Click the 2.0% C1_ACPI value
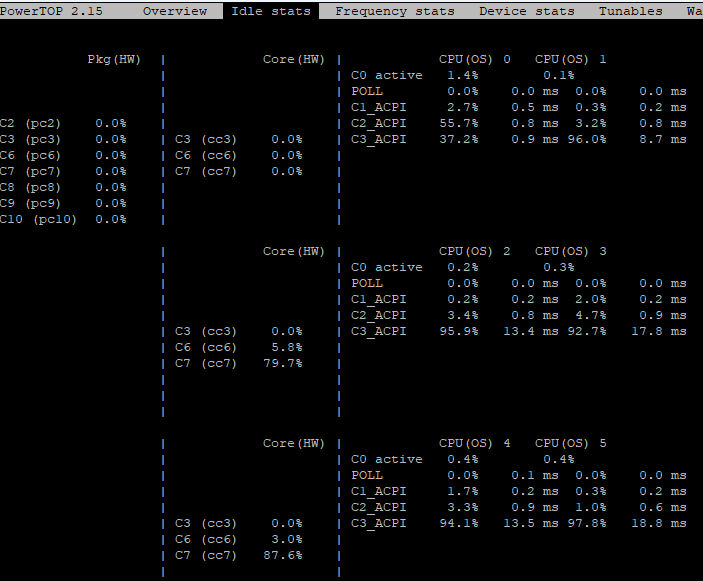 coord(591,299)
